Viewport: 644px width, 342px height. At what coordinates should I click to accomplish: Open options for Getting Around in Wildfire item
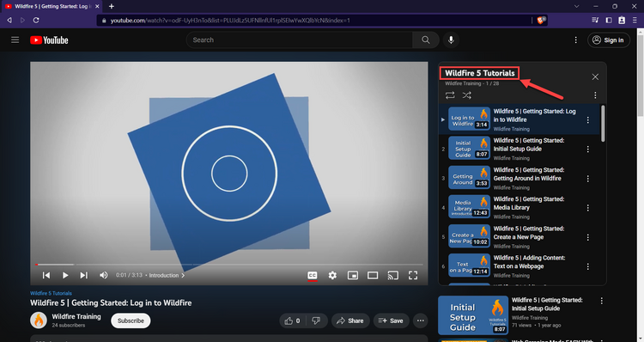[x=587, y=179]
